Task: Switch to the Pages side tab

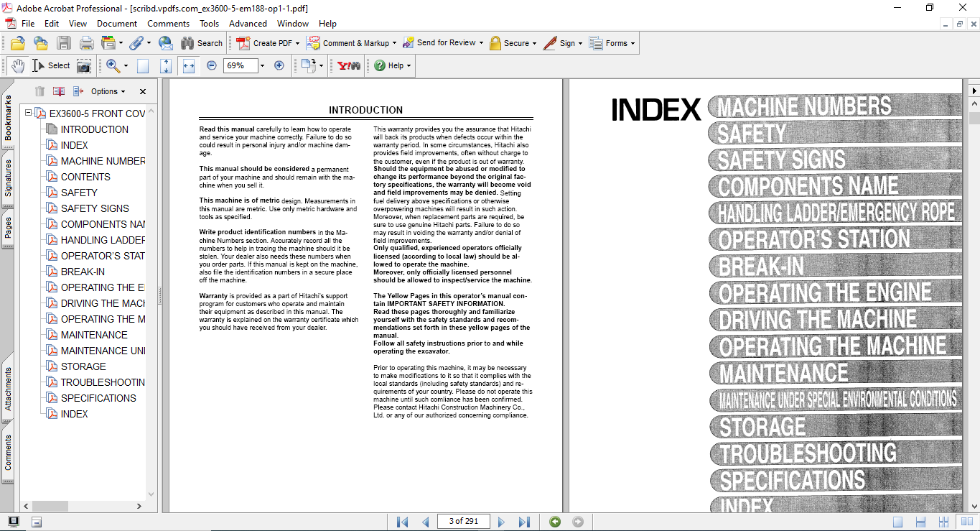Action: [x=8, y=227]
